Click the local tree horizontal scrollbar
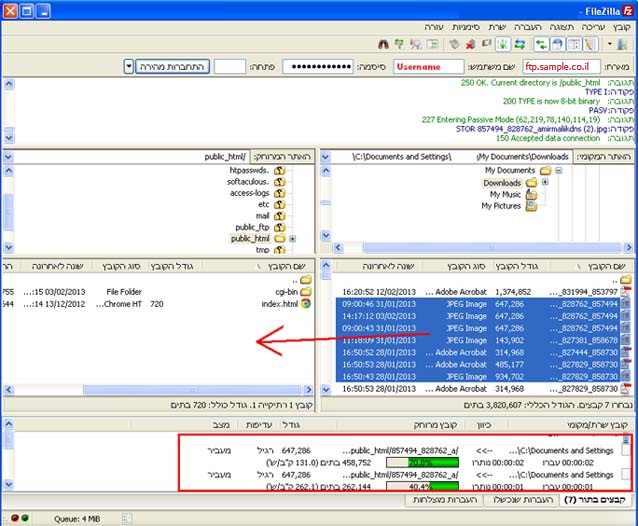The image size is (638, 526). pyautogui.click(x=492, y=247)
